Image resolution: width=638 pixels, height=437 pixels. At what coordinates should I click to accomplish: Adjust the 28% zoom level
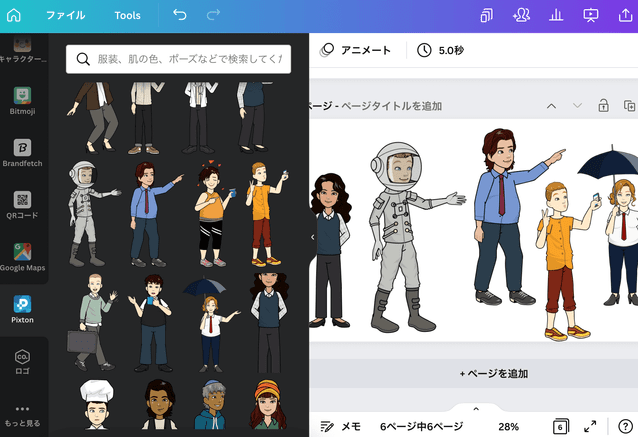point(509,426)
